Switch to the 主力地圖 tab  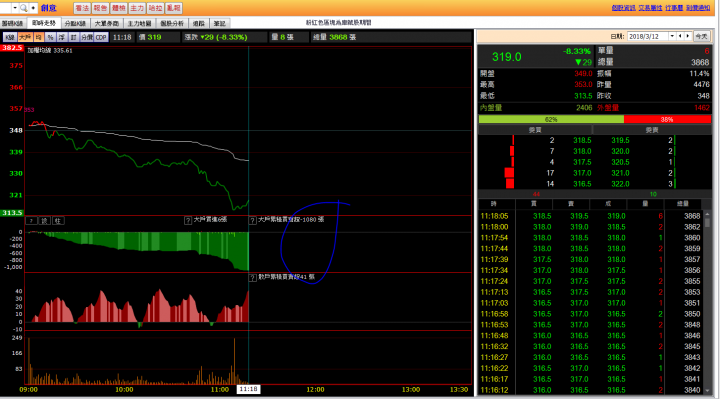(x=140, y=23)
